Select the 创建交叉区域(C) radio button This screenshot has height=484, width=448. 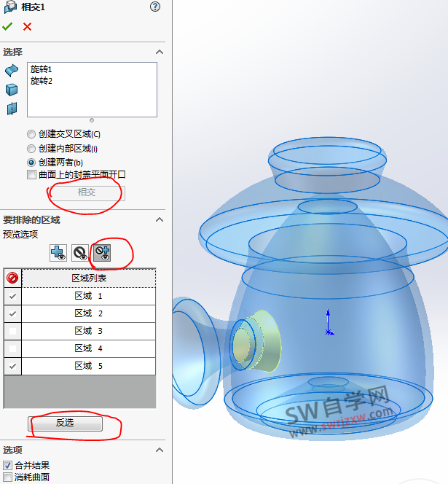pos(31,134)
